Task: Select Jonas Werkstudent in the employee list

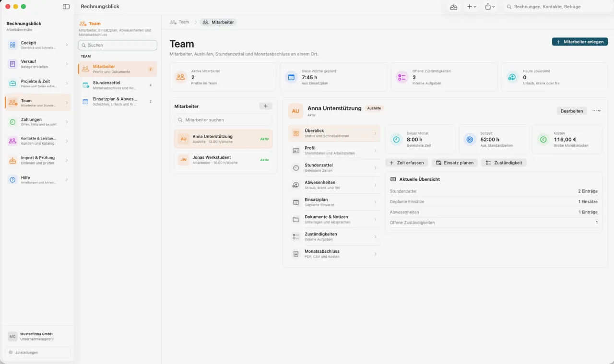Action: (223, 160)
